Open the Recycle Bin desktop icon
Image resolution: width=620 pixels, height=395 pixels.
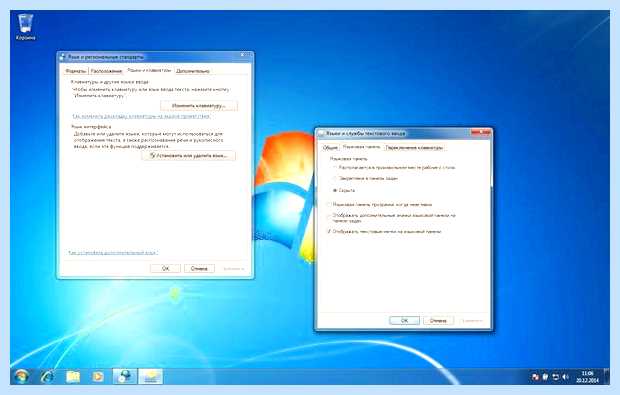26,26
